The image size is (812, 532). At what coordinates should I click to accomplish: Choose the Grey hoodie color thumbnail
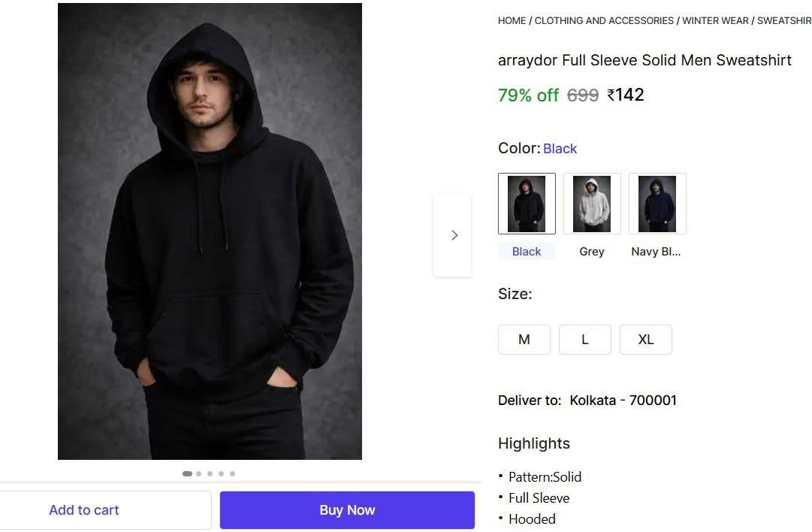(x=592, y=204)
